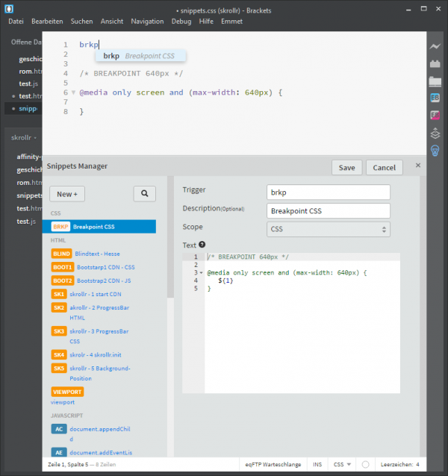Click the Brackets app icon in title bar

[9, 9]
